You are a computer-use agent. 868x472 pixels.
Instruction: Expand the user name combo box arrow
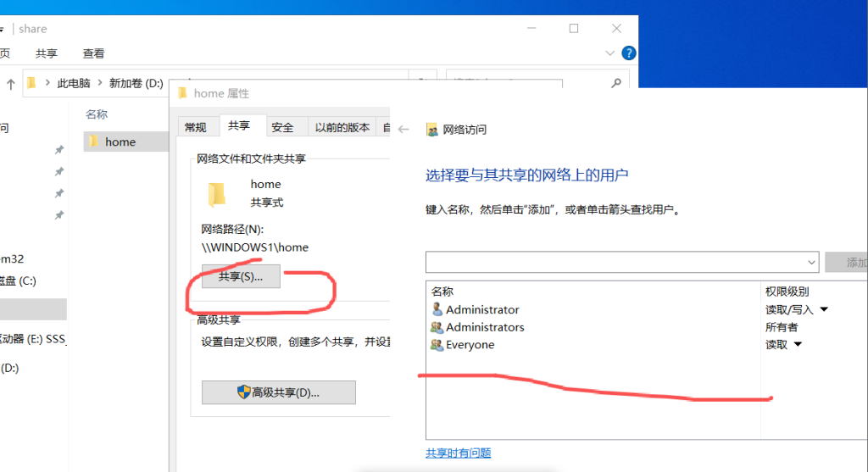810,262
